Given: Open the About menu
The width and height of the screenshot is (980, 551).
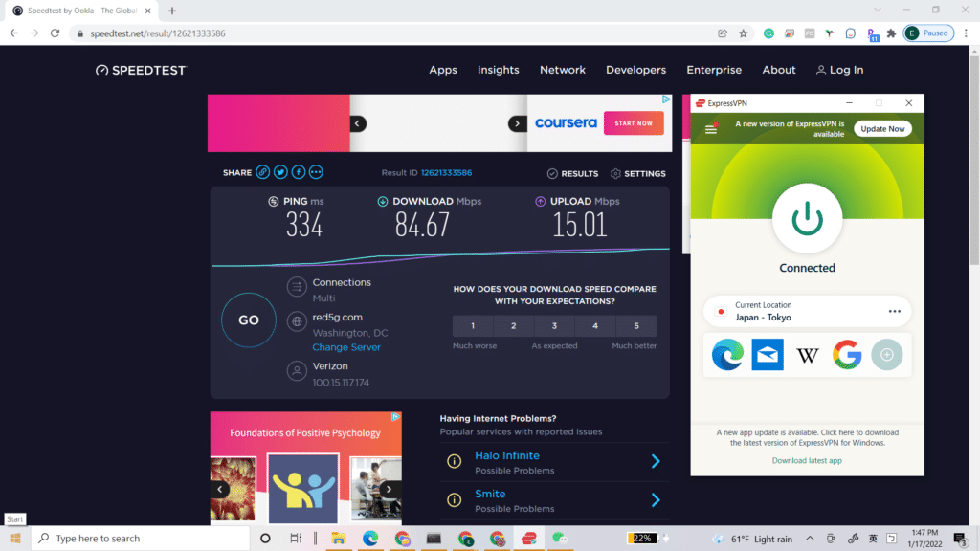Looking at the screenshot, I should click(x=779, y=70).
